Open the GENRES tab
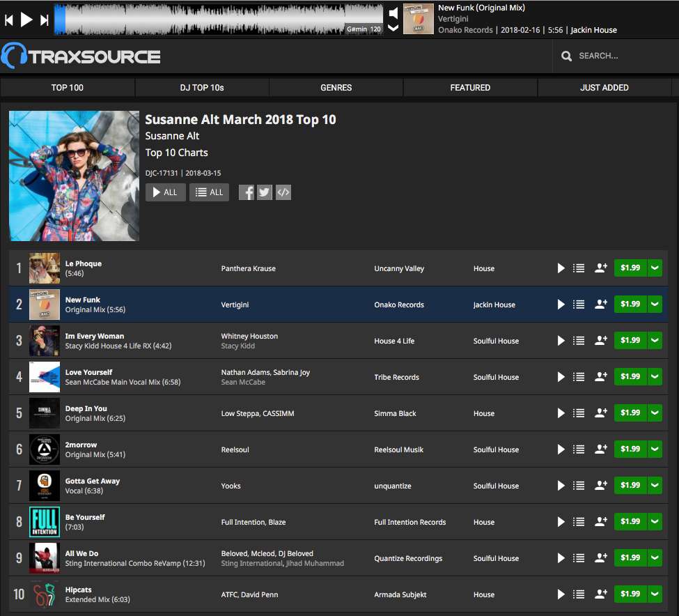 [336, 88]
